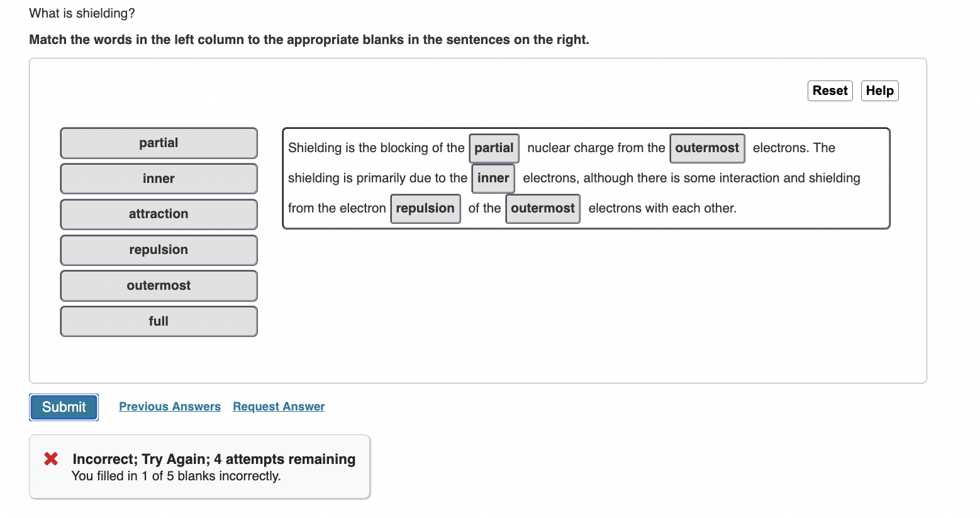Image resolution: width=980 pixels, height=518 pixels.
Task: Click Request Answer link
Action: click(278, 406)
